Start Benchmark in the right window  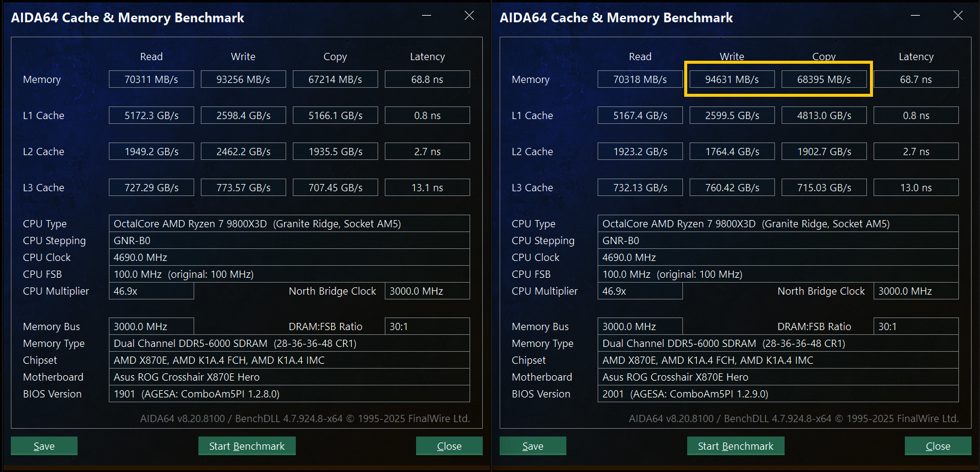(736, 446)
